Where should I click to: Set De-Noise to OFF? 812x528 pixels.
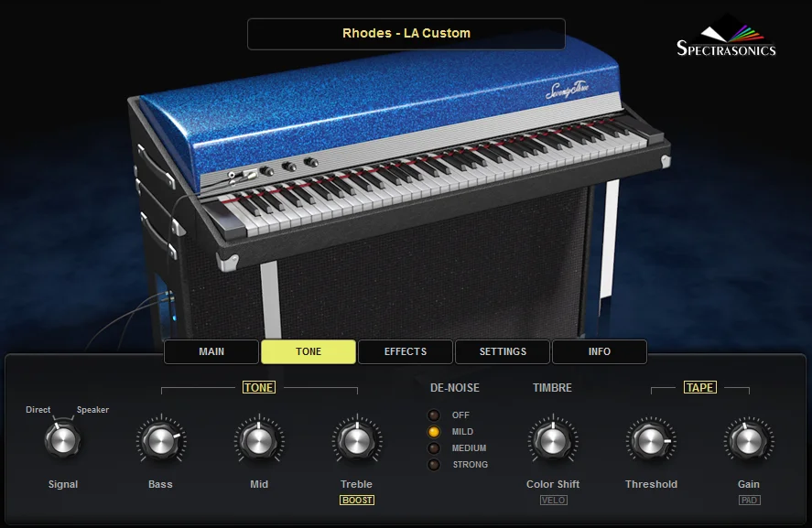[434, 415]
